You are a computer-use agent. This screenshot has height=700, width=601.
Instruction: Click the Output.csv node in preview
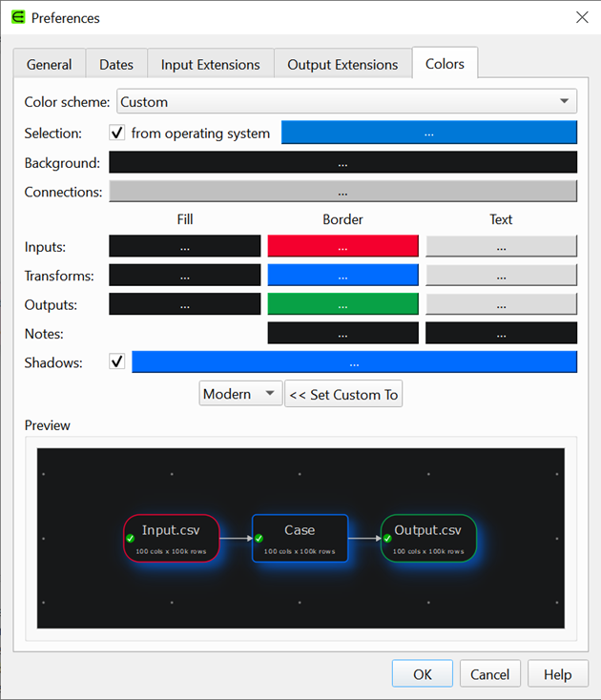pos(428,539)
